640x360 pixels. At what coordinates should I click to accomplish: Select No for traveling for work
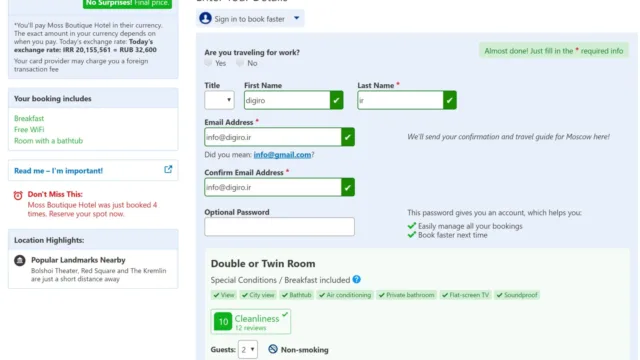240,63
